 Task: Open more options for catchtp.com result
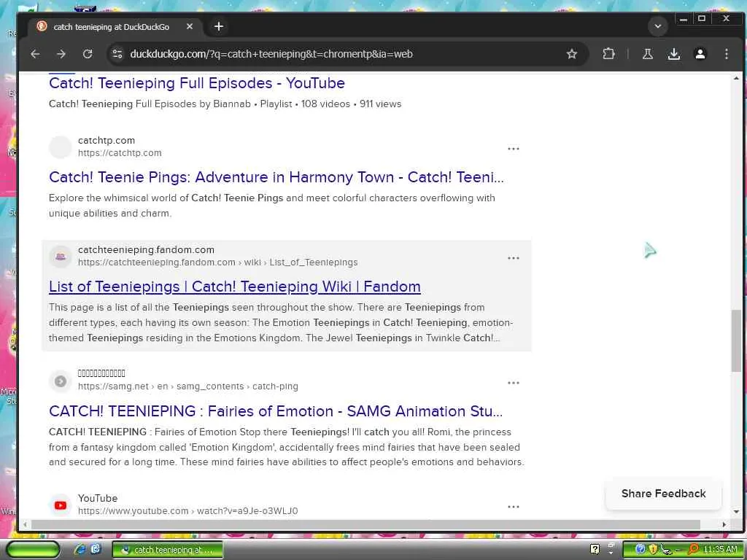tap(513, 149)
